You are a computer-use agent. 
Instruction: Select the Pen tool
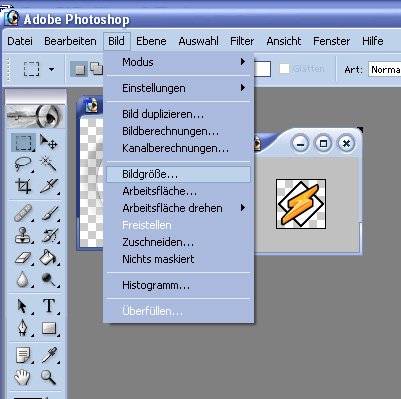(23, 328)
